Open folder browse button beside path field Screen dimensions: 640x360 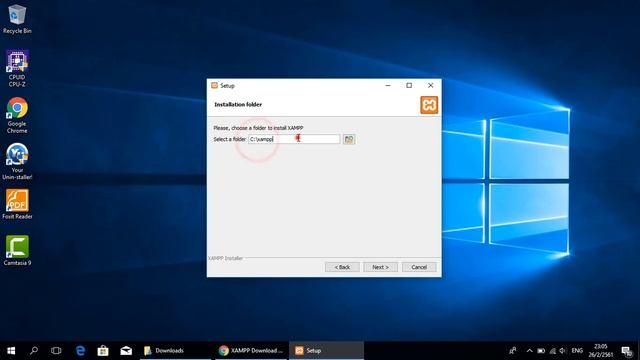[349, 139]
